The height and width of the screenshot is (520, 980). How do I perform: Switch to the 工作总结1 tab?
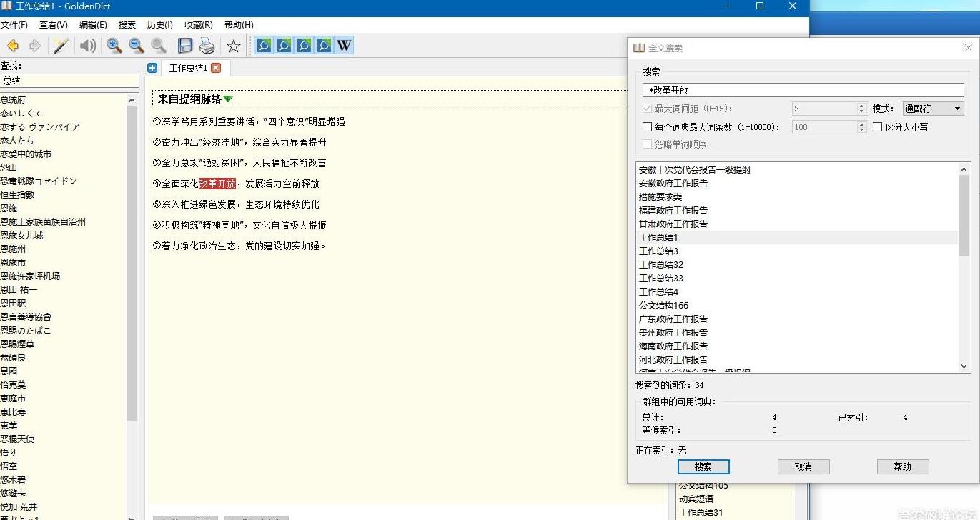[188, 68]
